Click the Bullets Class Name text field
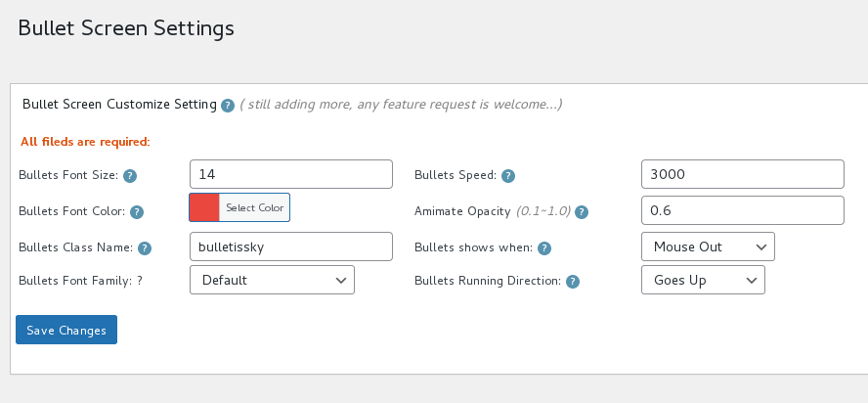The width and height of the screenshot is (868, 403). 290,246
